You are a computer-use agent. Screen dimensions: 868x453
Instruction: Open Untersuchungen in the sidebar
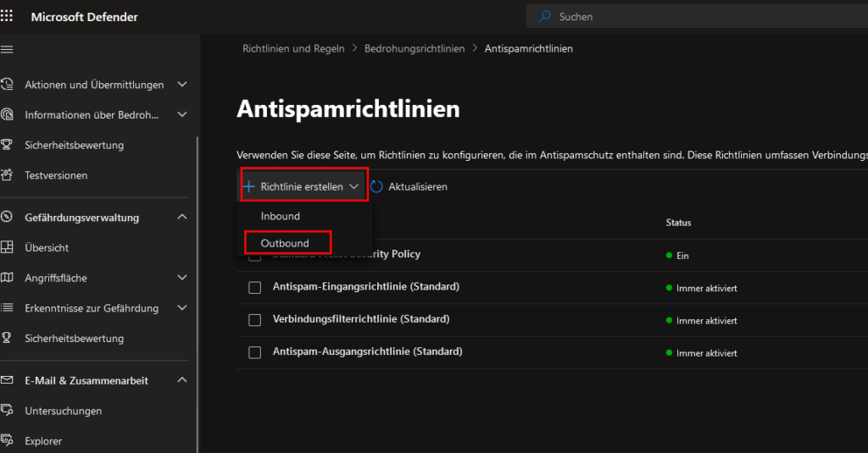63,411
